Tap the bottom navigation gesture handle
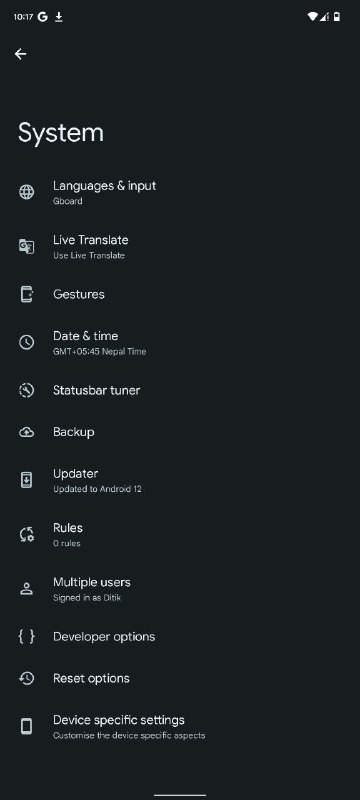 (x=180, y=794)
